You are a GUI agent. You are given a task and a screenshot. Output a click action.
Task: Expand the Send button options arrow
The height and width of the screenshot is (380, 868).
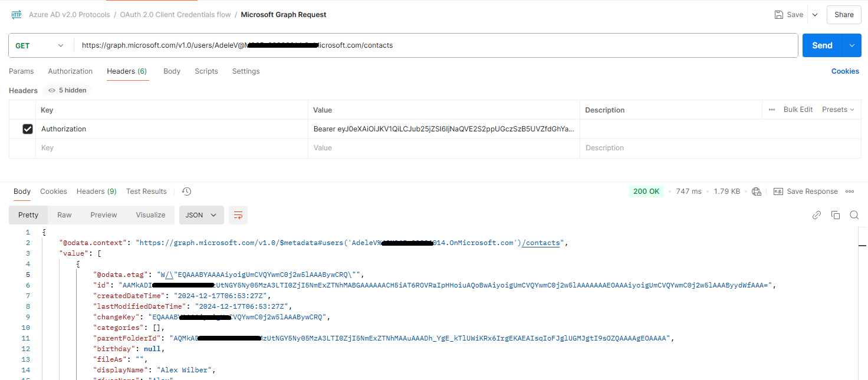(851, 45)
